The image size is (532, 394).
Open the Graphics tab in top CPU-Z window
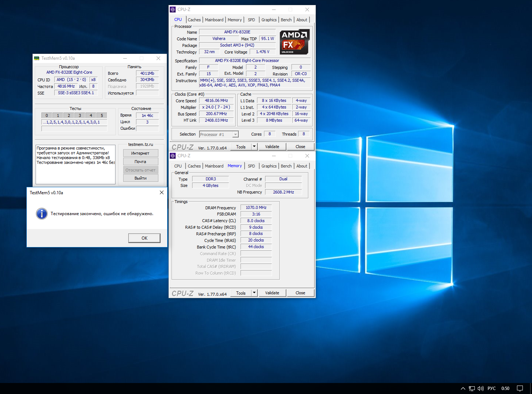point(269,20)
